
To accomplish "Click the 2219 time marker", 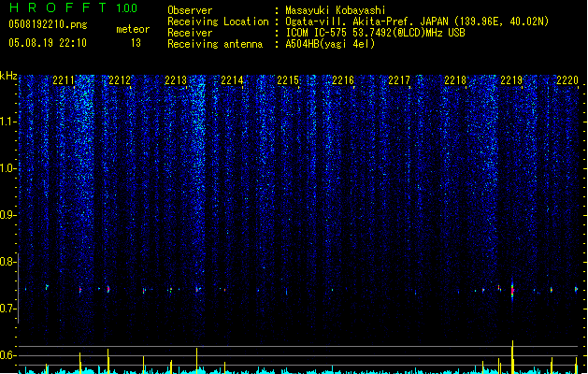I will pos(511,80).
